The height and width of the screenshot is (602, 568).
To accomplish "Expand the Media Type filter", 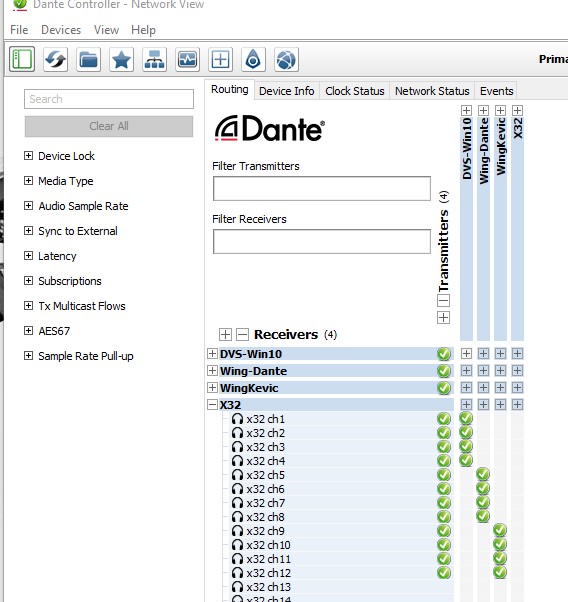I will [x=28, y=180].
